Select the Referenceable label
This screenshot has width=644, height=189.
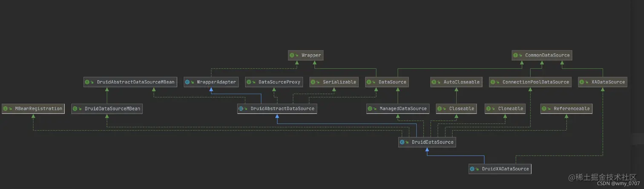572,109
